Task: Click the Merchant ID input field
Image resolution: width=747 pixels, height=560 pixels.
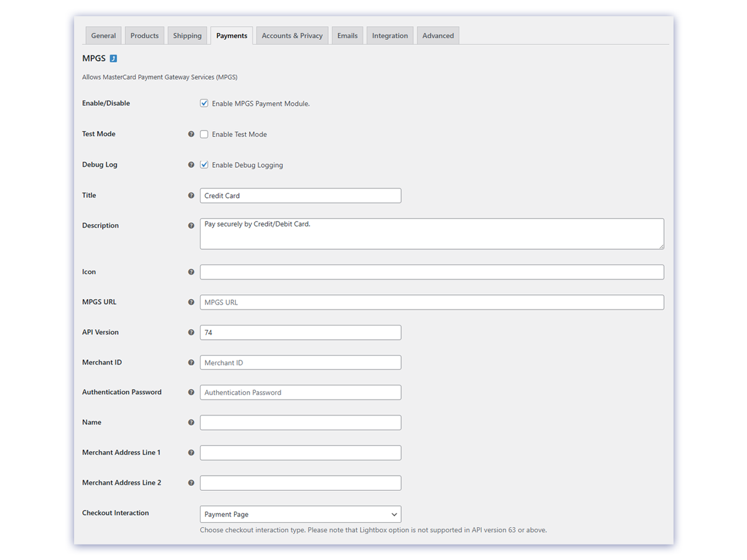Action: (300, 362)
